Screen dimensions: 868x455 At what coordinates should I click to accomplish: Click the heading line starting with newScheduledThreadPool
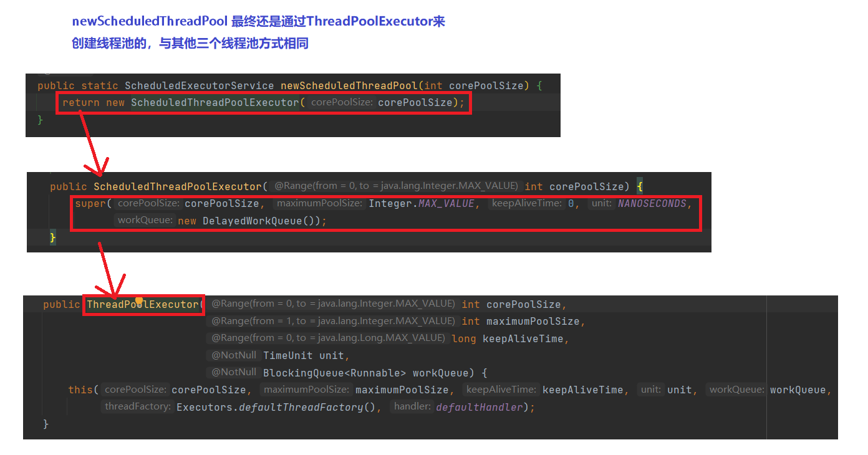259,21
